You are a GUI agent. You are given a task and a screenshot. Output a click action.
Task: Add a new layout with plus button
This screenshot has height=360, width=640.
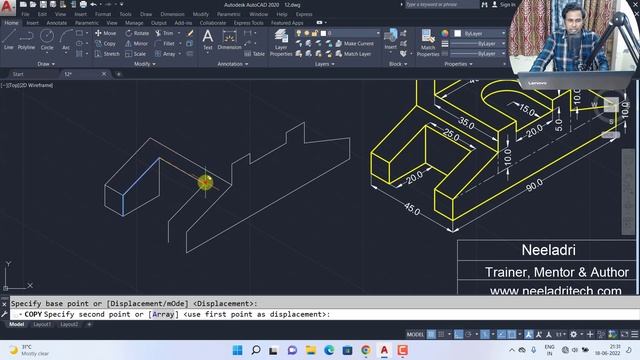89,324
